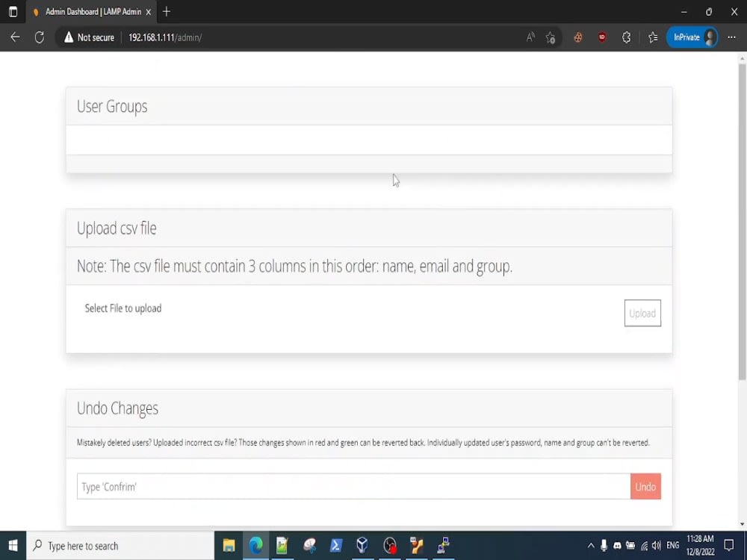Click the Read aloud icon in address bar
747x560 pixels.
tap(532, 37)
